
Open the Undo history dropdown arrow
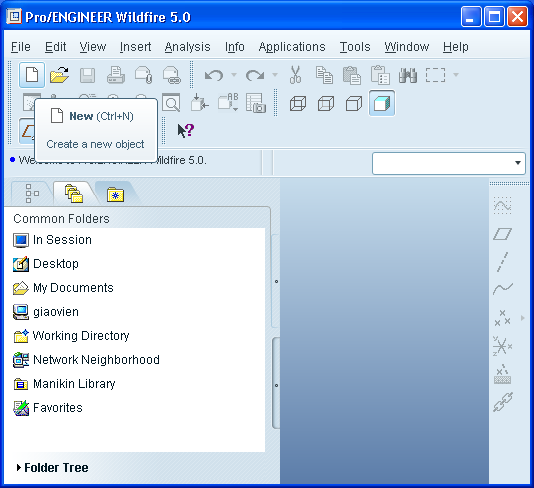coord(234,75)
